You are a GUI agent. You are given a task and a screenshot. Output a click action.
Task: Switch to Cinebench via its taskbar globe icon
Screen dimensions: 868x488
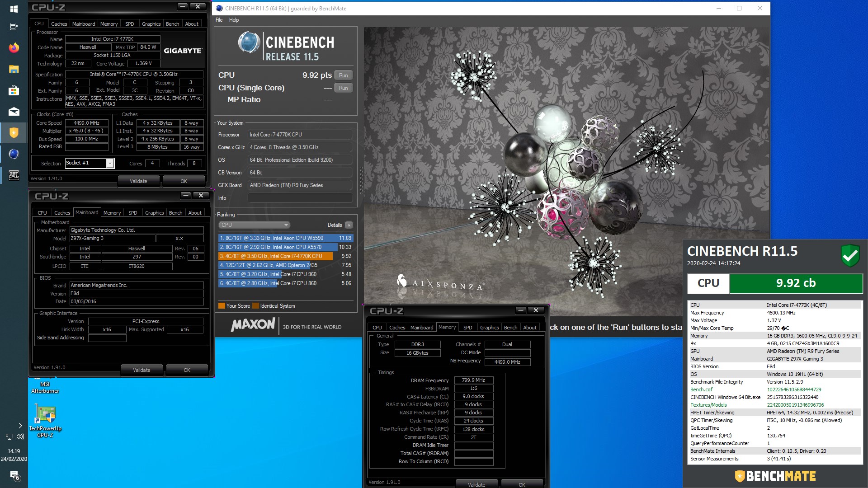click(14, 154)
